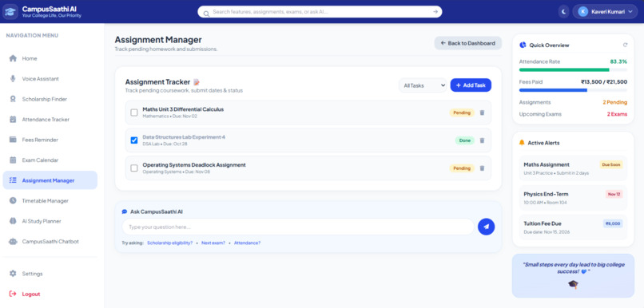Open the Tuition Fee Due alert card
The height and width of the screenshot is (308, 644).
click(x=573, y=227)
